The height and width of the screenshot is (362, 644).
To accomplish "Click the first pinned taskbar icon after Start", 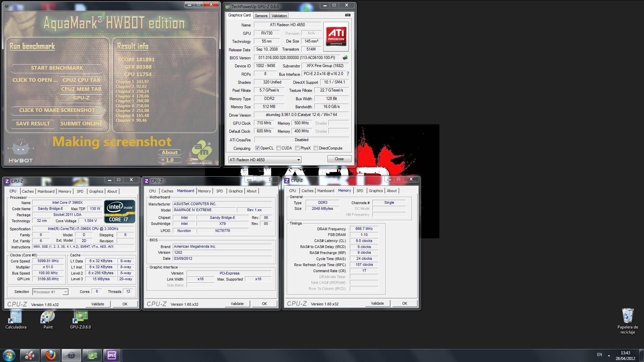I will pos(30,355).
